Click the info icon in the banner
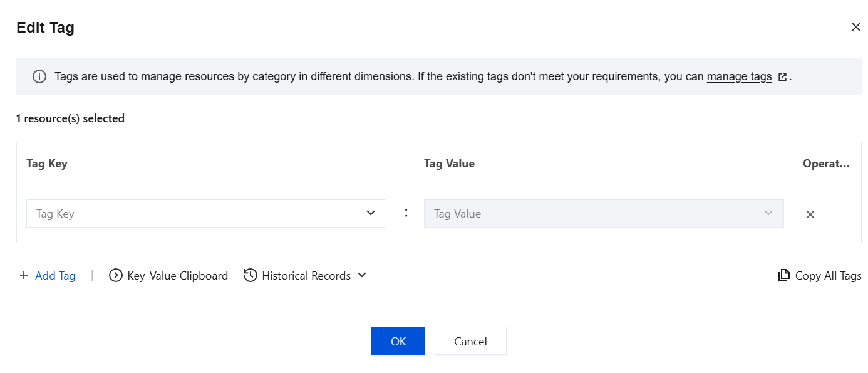 (x=39, y=77)
